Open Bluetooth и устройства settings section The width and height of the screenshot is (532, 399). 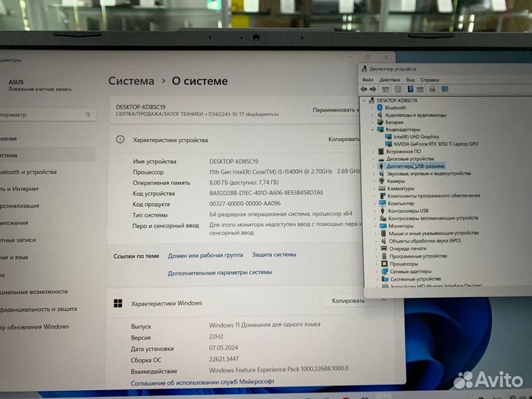tap(28, 172)
